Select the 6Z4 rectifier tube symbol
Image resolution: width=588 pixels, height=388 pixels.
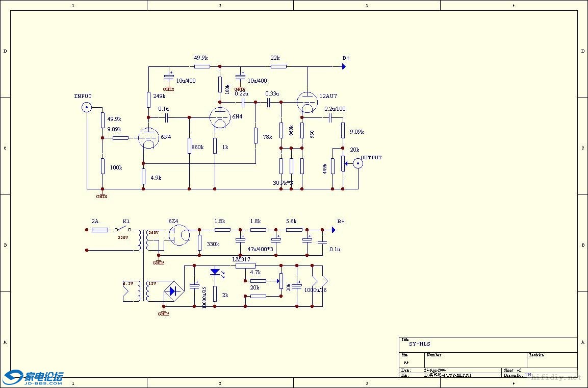click(x=179, y=235)
